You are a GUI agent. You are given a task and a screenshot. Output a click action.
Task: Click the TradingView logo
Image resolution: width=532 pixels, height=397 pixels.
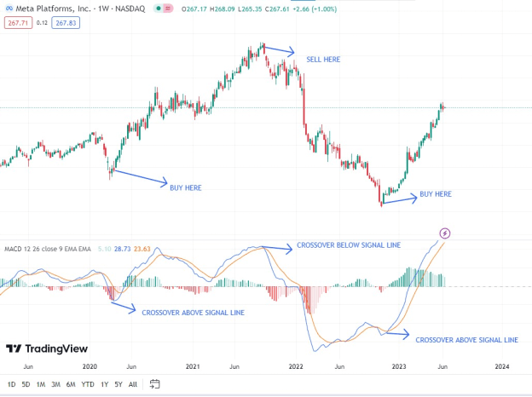click(x=47, y=348)
